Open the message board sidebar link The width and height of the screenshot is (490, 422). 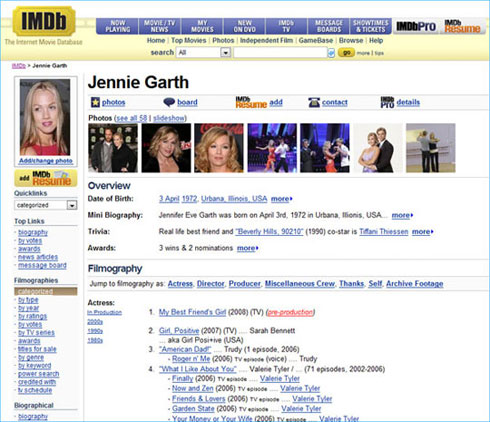click(42, 265)
